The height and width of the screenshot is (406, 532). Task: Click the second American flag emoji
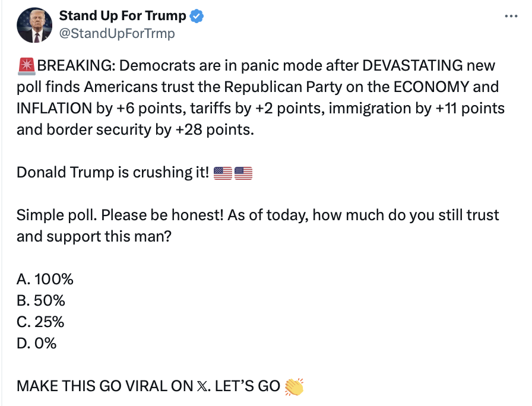pyautogui.click(x=243, y=173)
